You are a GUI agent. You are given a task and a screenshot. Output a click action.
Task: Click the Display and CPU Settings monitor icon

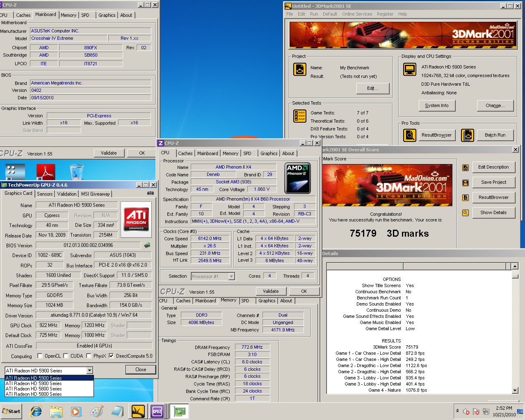pyautogui.click(x=410, y=69)
